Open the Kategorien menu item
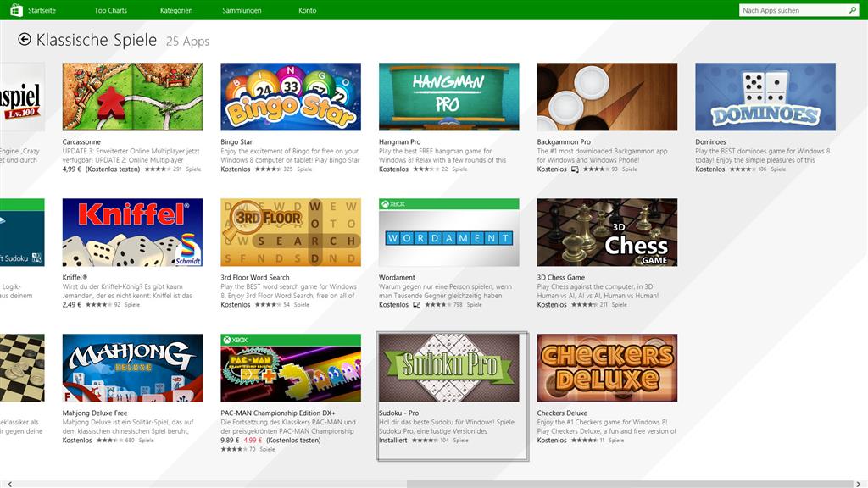The height and width of the screenshot is (488, 868). coord(176,10)
